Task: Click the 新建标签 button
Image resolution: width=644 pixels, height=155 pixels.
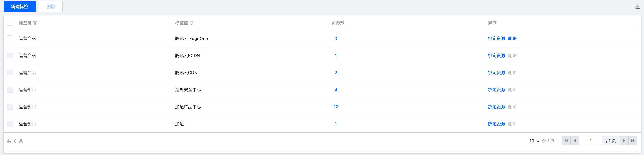Action: 20,7
